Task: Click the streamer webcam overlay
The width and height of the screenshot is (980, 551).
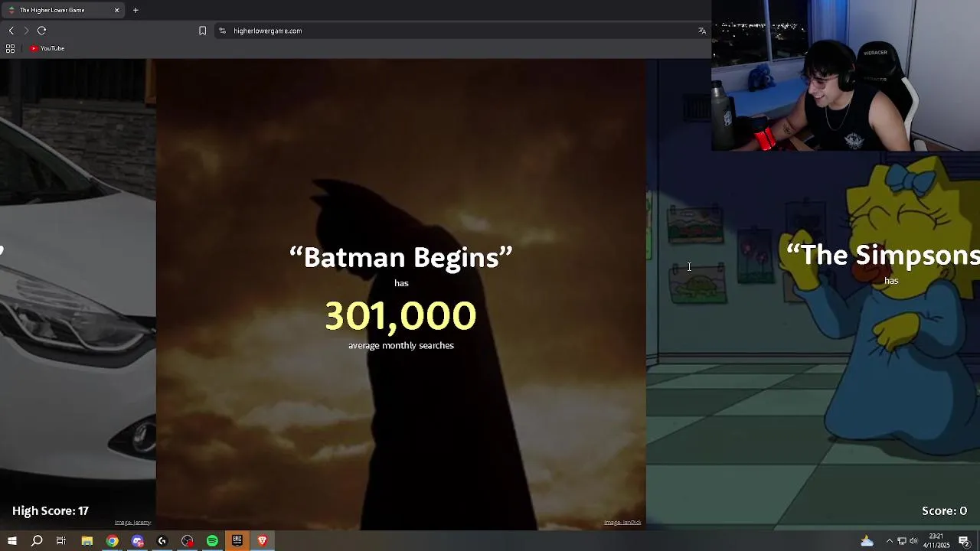Action: 845,75
